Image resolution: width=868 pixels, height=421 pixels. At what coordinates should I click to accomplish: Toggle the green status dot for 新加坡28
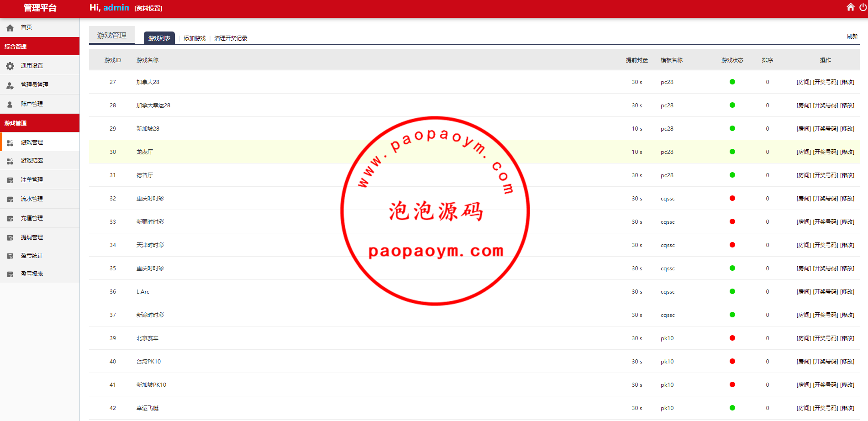pyautogui.click(x=732, y=128)
